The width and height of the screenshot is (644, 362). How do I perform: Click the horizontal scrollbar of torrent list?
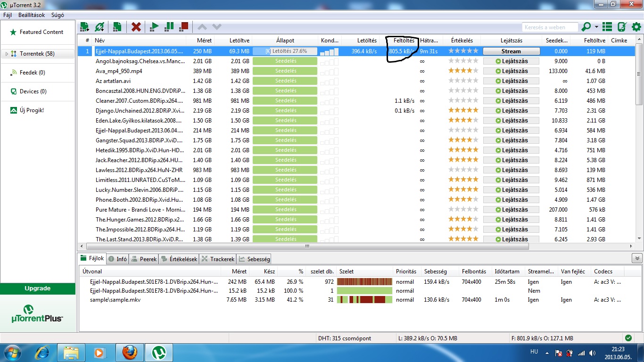(x=307, y=246)
